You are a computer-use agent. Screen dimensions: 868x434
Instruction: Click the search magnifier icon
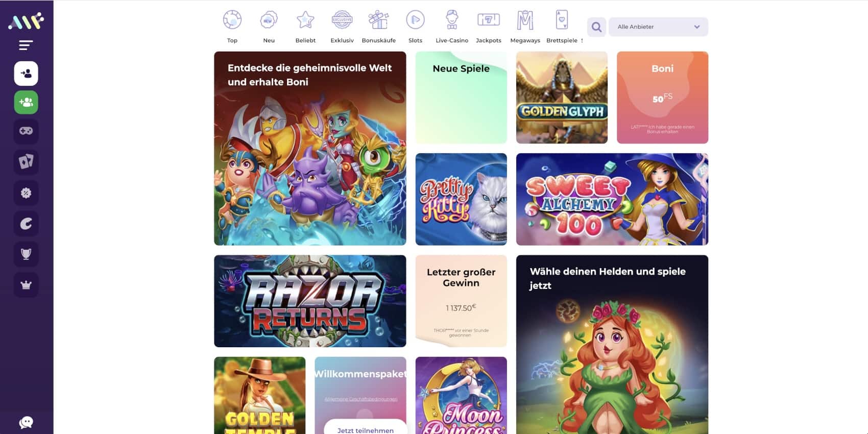596,27
